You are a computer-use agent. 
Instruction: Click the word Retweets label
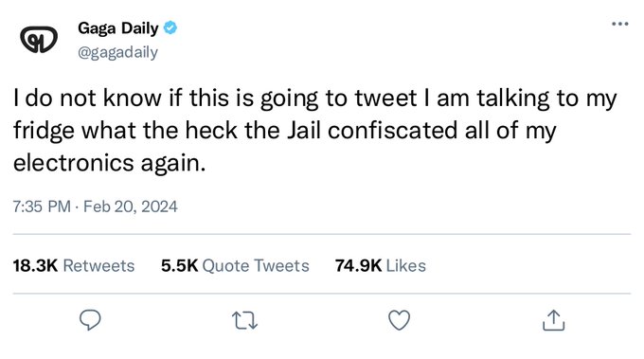98,266
